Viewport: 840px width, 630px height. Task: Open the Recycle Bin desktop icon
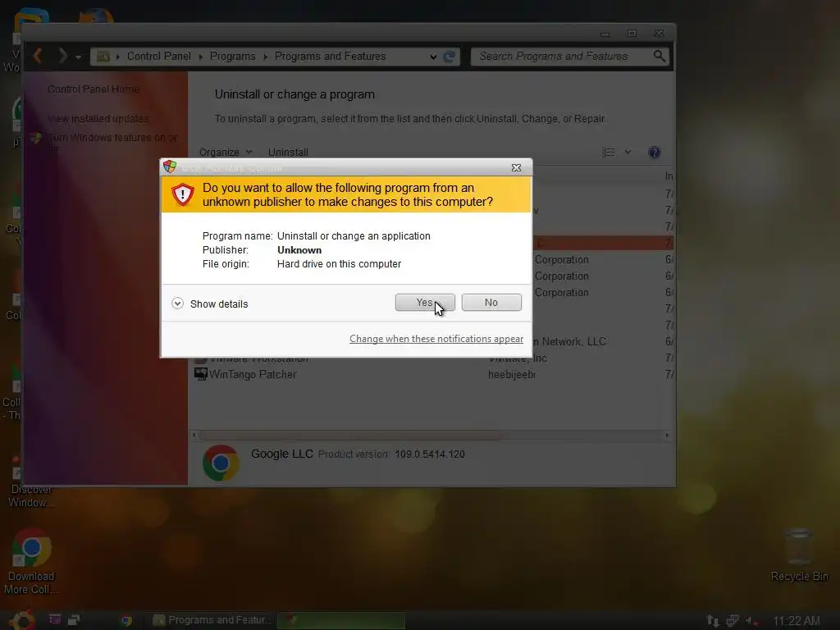[x=799, y=555]
